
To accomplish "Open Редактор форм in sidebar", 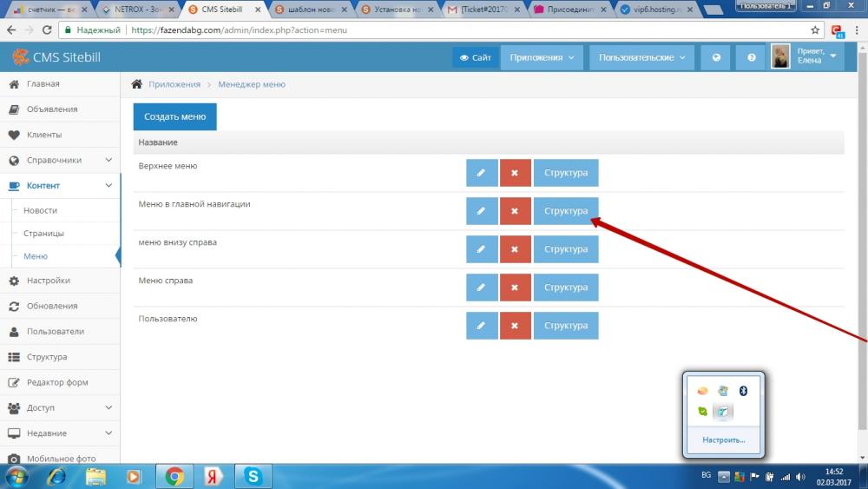I will point(60,383).
